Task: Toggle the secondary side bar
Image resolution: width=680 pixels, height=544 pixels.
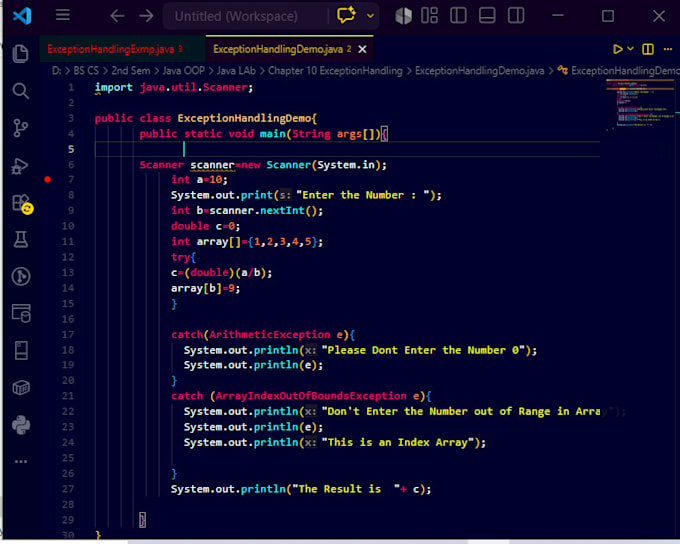Action: pos(516,16)
